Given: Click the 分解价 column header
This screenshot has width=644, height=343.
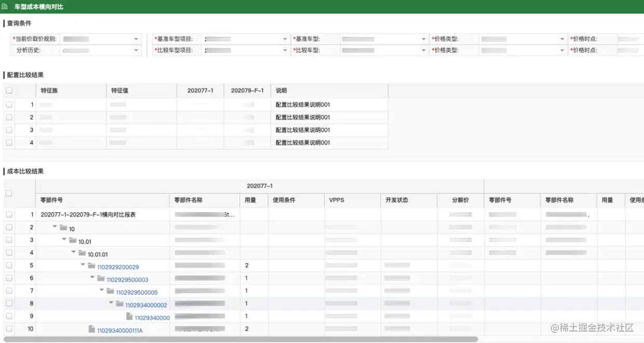Looking at the screenshot, I should click(x=461, y=200).
